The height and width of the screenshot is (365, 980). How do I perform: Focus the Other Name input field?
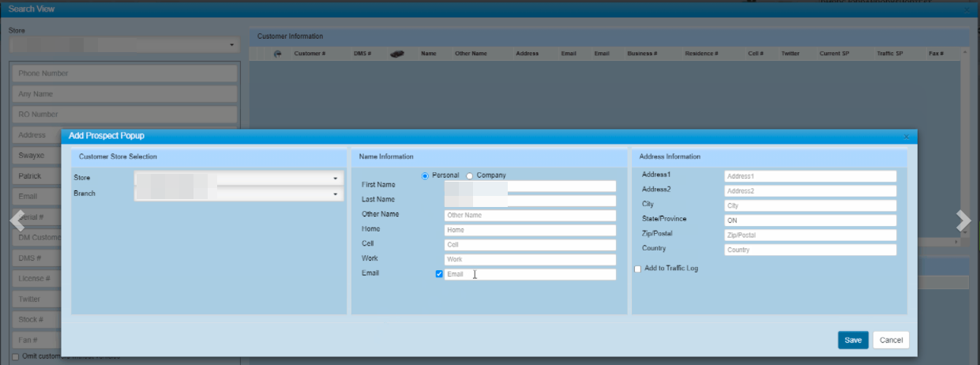coord(529,215)
